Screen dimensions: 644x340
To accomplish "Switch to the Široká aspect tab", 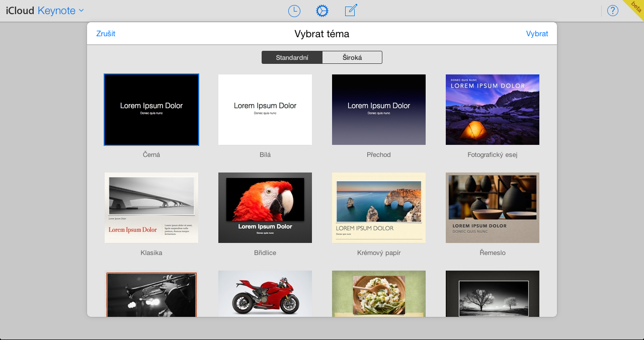I will 352,57.
